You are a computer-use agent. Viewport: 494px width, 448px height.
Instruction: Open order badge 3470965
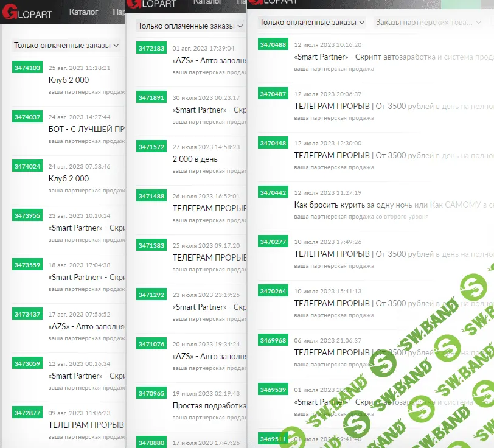pyautogui.click(x=151, y=393)
